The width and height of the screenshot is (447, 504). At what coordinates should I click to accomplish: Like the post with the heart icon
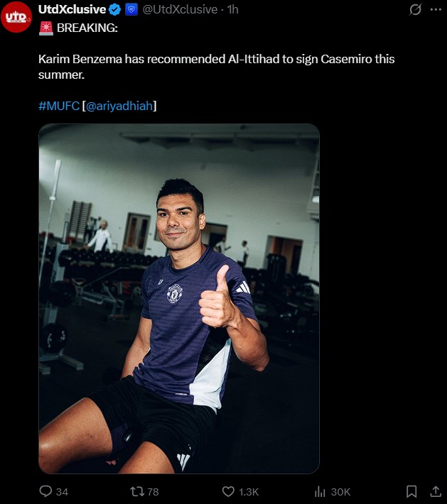(x=228, y=491)
